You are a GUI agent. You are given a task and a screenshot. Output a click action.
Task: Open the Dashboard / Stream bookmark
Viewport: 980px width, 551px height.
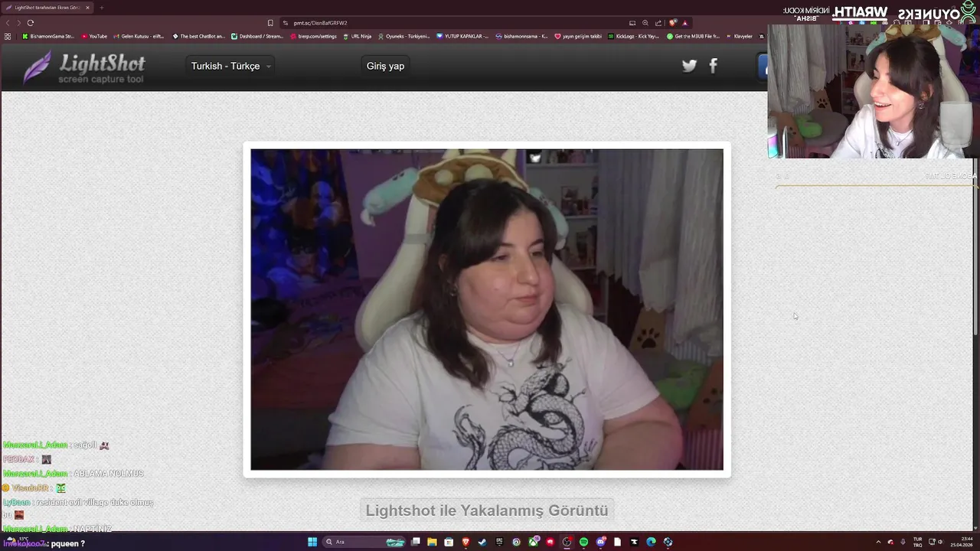click(257, 36)
